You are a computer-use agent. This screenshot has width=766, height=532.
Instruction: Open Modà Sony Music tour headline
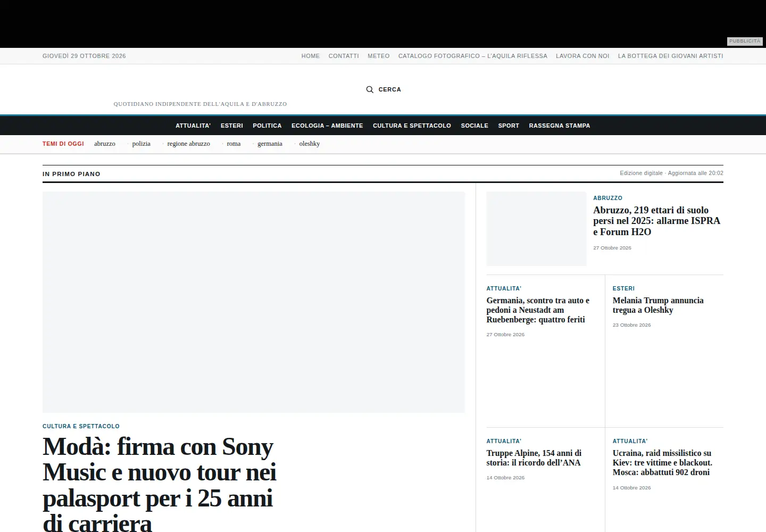click(x=160, y=485)
